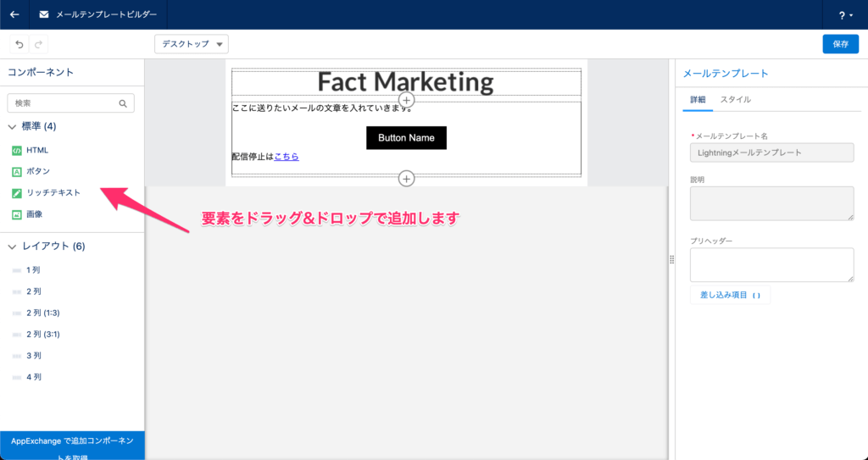Click the redo arrow icon

coord(38,44)
